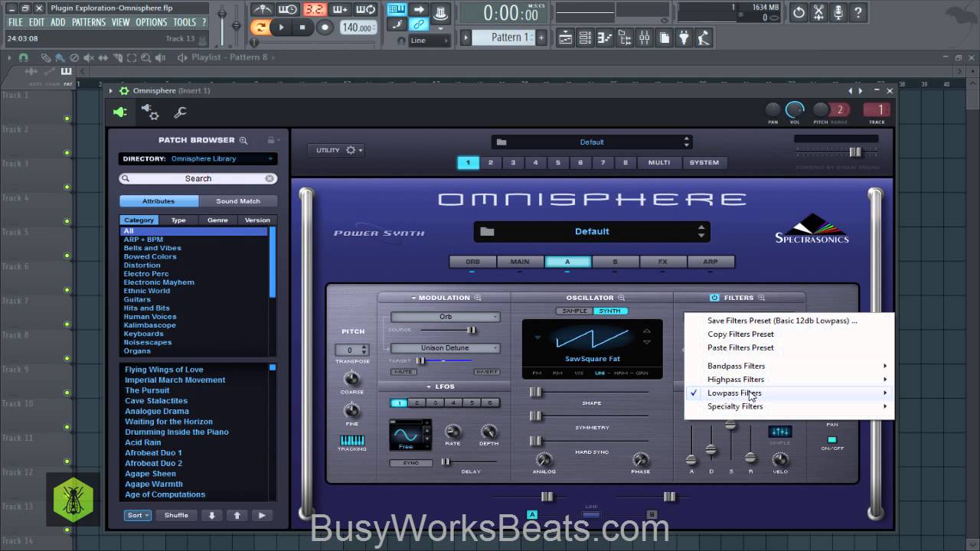The width and height of the screenshot is (980, 551).
Task: Clear the Search field with X icon
Action: pyautogui.click(x=269, y=178)
